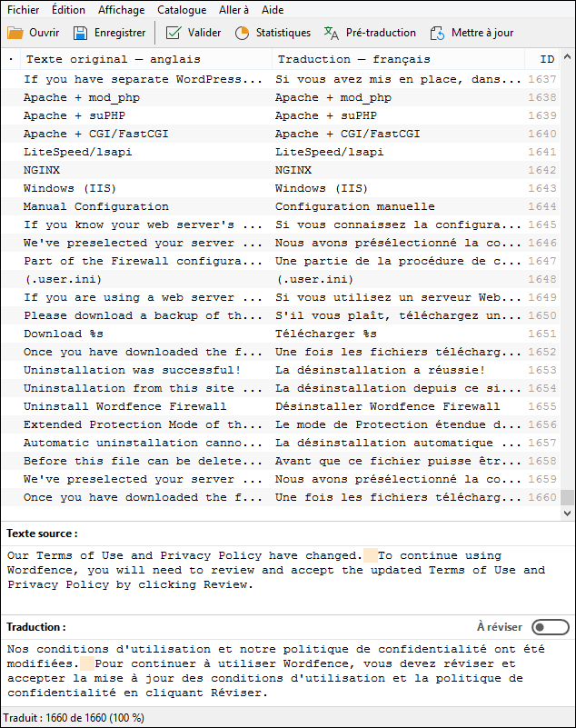Screen dimensions: 576x728
Task: Click the Valider button label
Action: coord(204,33)
